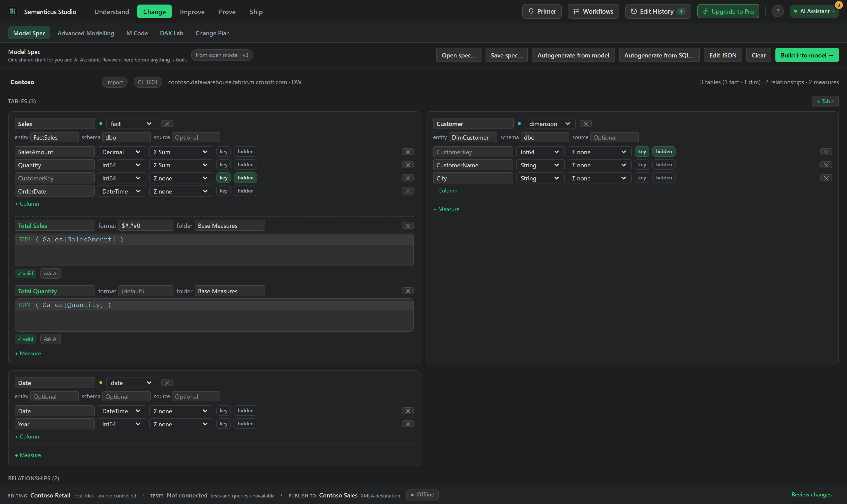
Task: Click Autogenerate from model
Action: click(x=573, y=55)
